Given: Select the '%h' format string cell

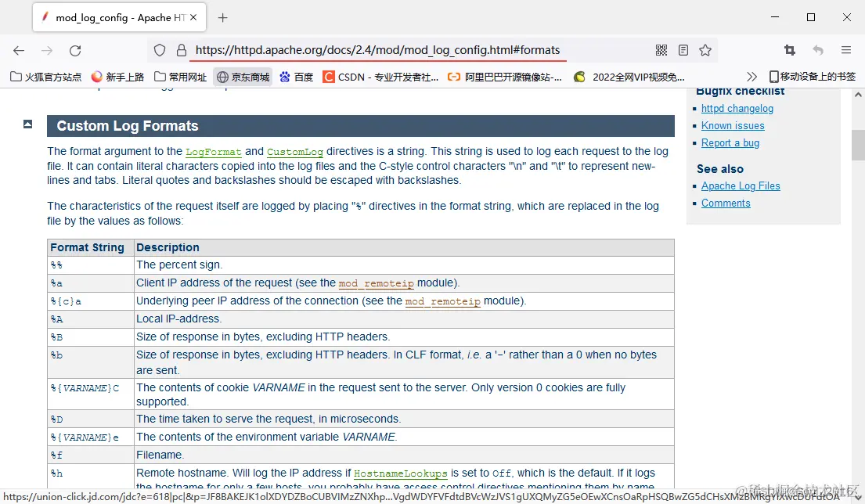Looking at the screenshot, I should 91,477.
